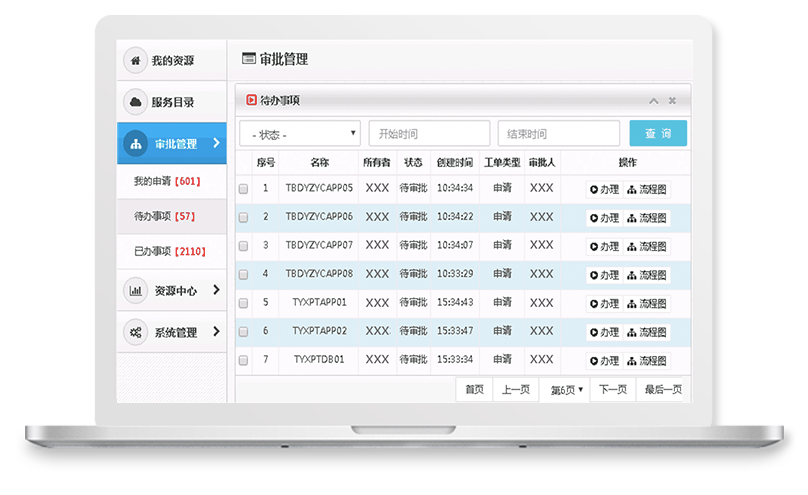The height and width of the screenshot is (495, 808).
Task: Go to 下一页 next page
Action: click(613, 390)
